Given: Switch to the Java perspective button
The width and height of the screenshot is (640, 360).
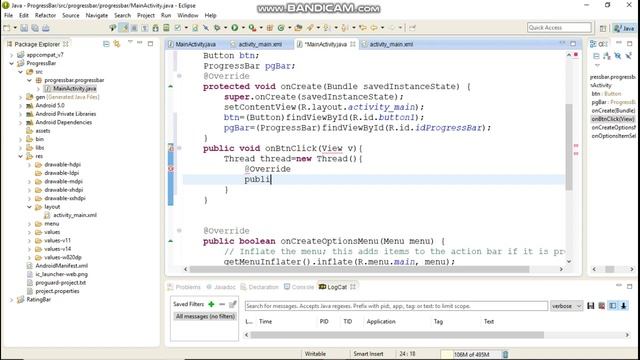Looking at the screenshot, I should (x=625, y=28).
